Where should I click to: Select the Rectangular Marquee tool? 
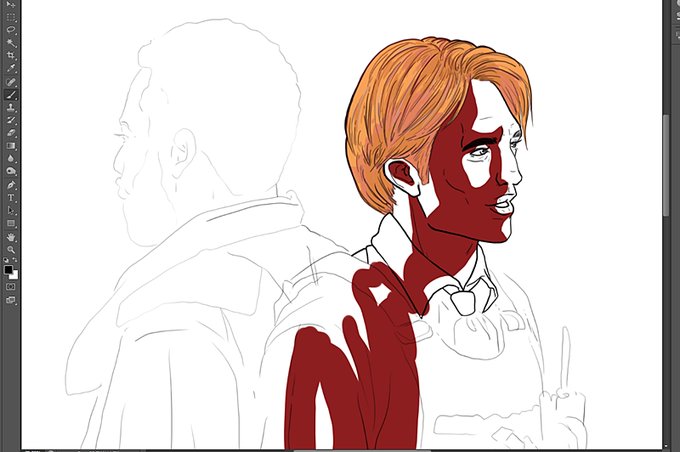click(x=10, y=17)
